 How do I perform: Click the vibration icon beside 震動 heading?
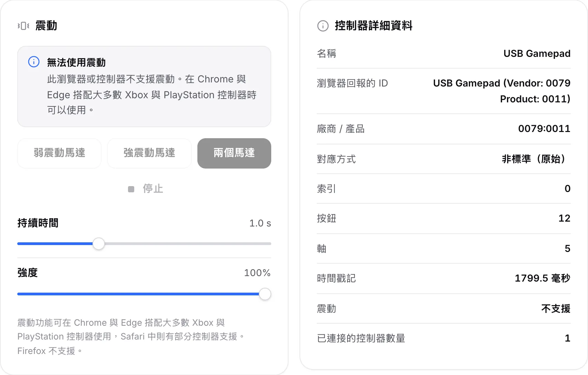point(23,26)
